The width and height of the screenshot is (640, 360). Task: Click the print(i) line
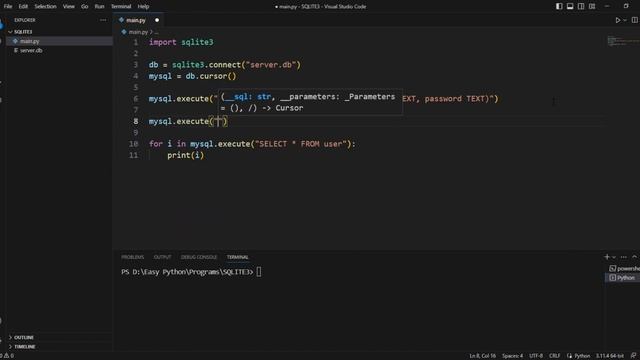pyautogui.click(x=185, y=156)
